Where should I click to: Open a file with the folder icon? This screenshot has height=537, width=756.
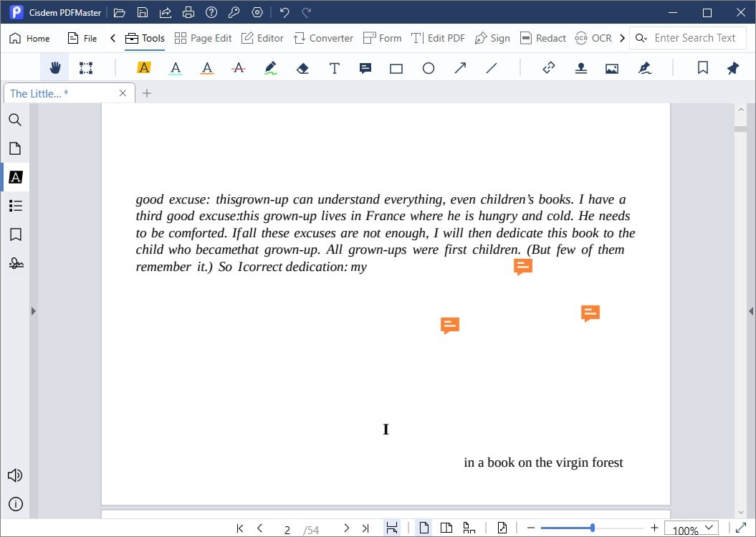pyautogui.click(x=119, y=12)
